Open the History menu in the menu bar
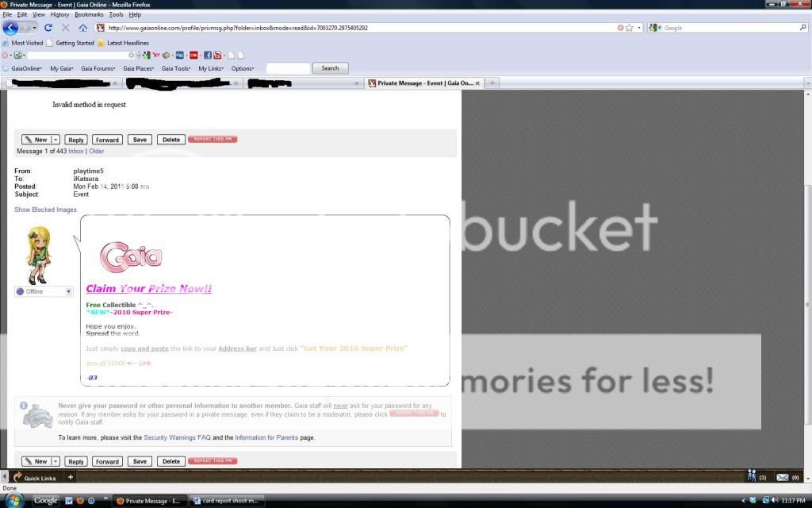Screen dimensions: 812x508 [x=59, y=14]
